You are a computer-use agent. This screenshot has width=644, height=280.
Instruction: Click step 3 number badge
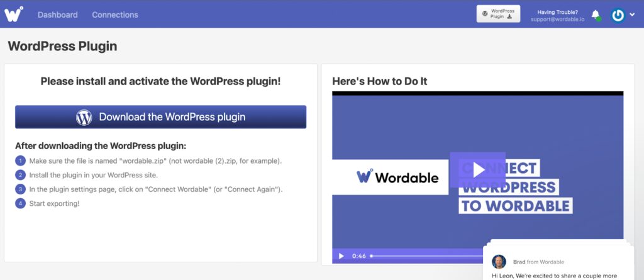tap(20, 189)
